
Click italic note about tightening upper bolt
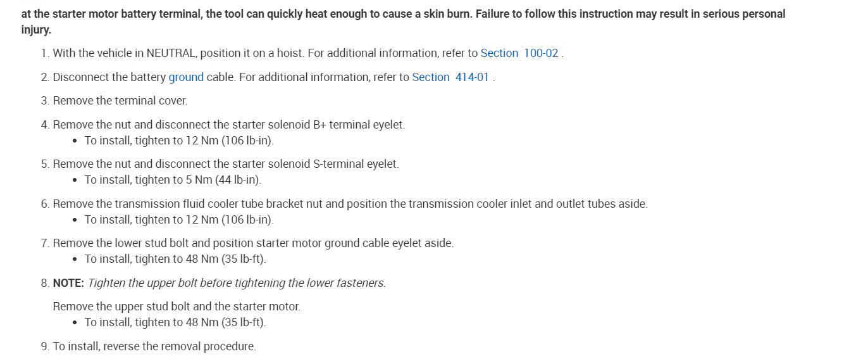[x=237, y=283]
